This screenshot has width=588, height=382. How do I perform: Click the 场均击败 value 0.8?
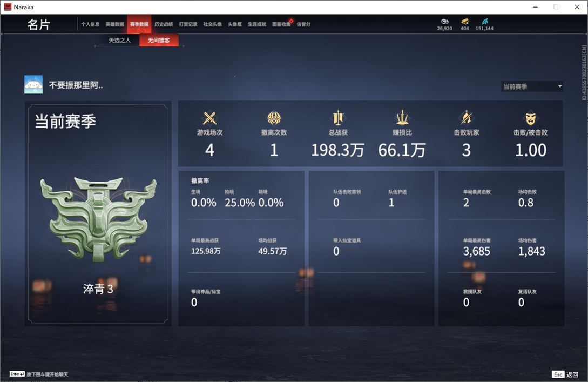click(526, 203)
